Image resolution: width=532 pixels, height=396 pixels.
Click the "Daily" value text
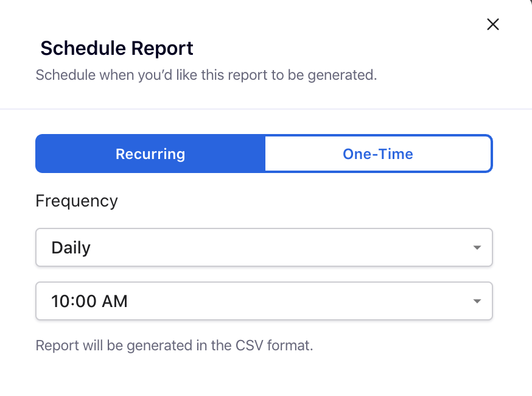(x=71, y=248)
